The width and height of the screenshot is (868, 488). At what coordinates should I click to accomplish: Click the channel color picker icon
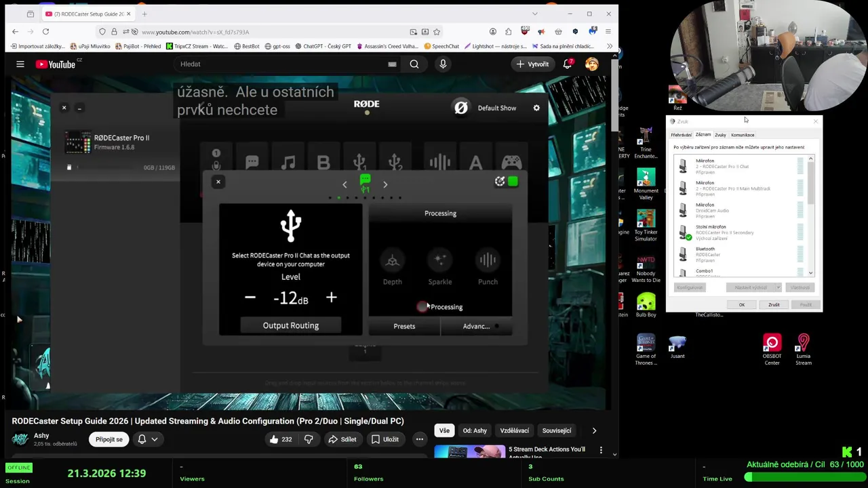(500, 181)
